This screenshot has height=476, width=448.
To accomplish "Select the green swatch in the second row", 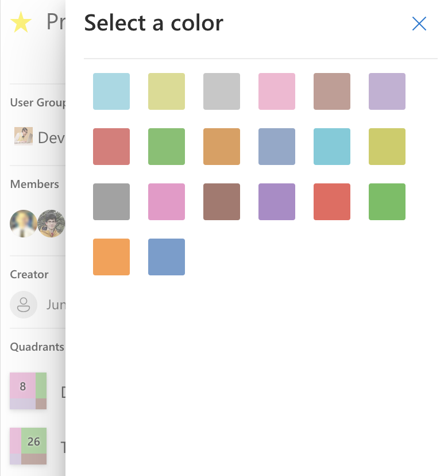I will 166,147.
